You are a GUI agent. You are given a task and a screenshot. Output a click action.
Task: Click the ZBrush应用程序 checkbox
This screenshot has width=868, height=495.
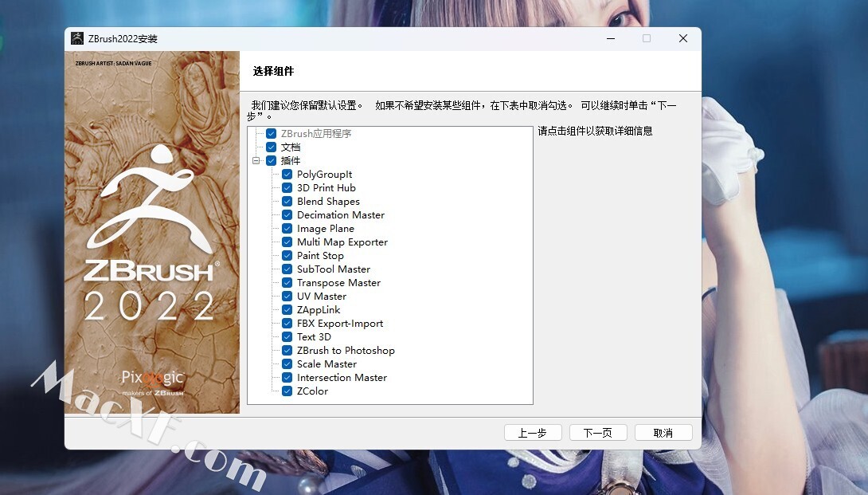tap(272, 134)
